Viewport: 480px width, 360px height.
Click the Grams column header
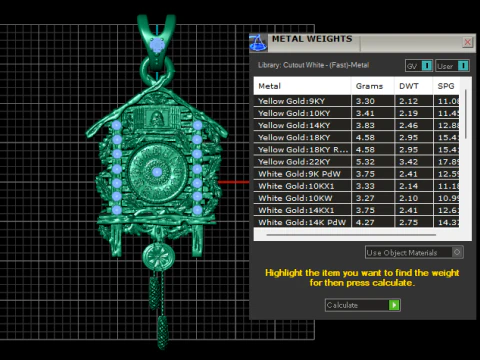click(372, 86)
